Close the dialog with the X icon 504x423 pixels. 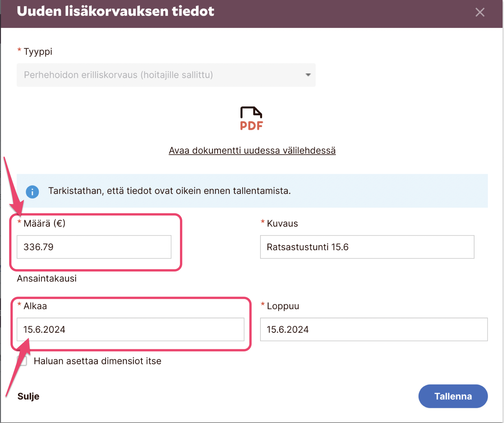click(480, 12)
